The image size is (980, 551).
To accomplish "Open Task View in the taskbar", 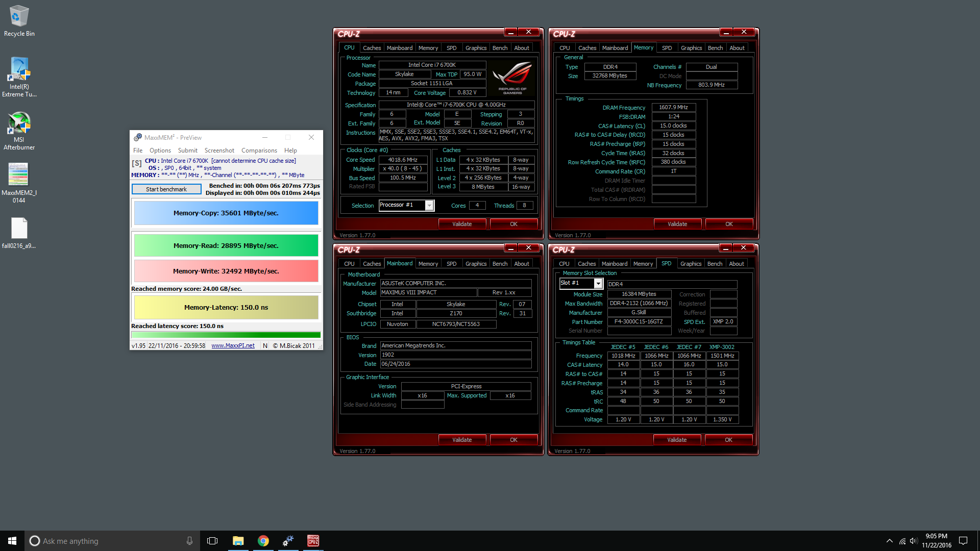I will pos(212,541).
